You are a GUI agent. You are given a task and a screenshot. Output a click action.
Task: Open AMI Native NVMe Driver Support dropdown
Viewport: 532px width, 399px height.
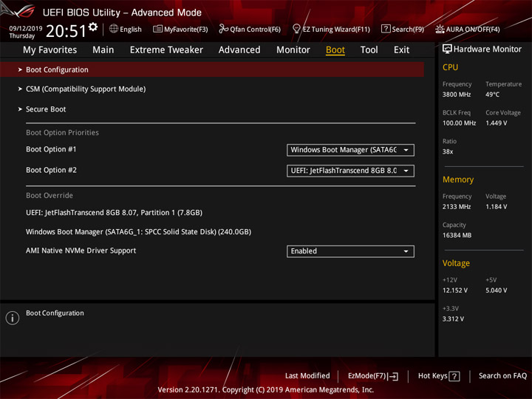pos(350,251)
